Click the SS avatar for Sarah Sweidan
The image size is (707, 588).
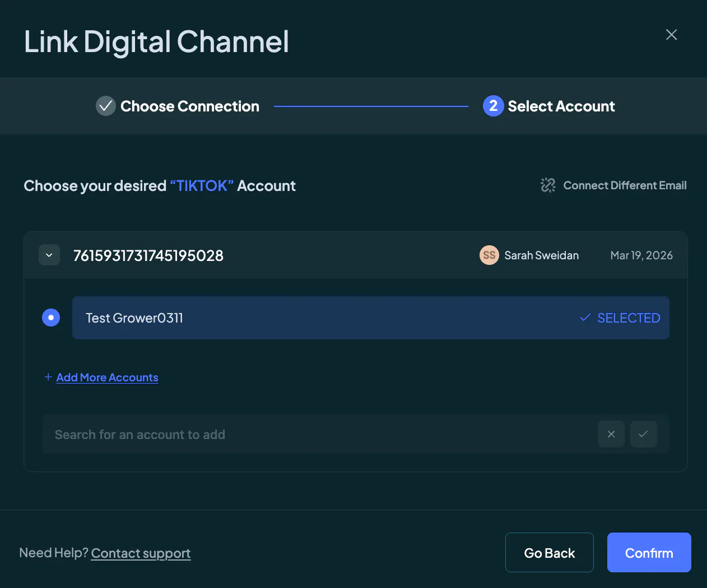click(x=489, y=255)
